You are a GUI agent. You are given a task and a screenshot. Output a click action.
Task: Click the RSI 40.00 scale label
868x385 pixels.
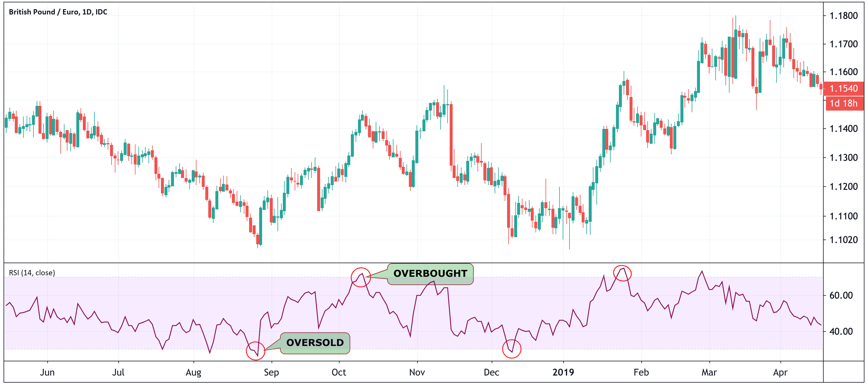(841, 331)
